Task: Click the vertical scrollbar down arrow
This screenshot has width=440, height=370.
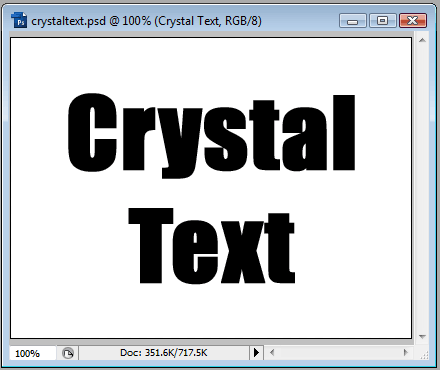Action: pos(422,337)
